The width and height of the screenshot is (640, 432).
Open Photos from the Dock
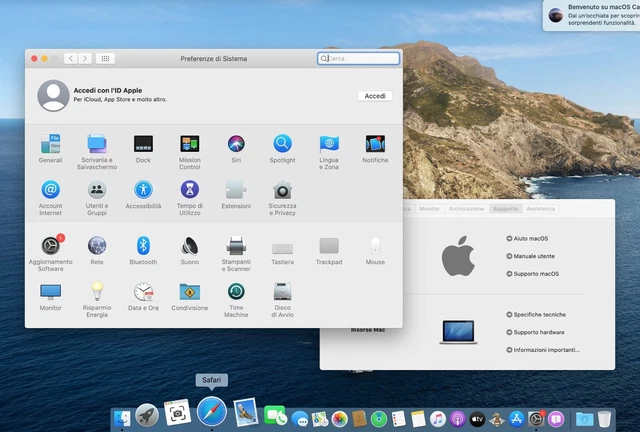[339, 419]
